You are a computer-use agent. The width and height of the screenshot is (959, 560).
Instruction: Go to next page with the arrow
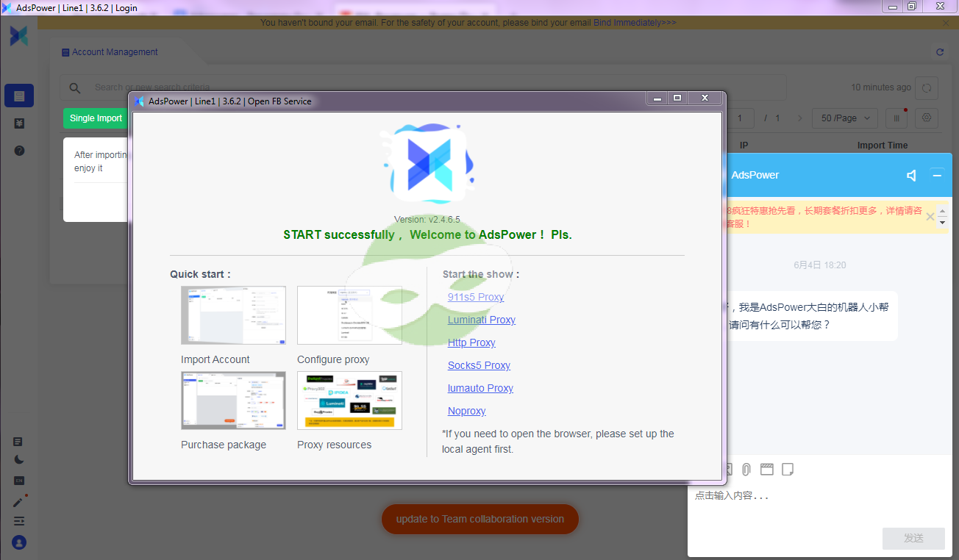pyautogui.click(x=800, y=118)
